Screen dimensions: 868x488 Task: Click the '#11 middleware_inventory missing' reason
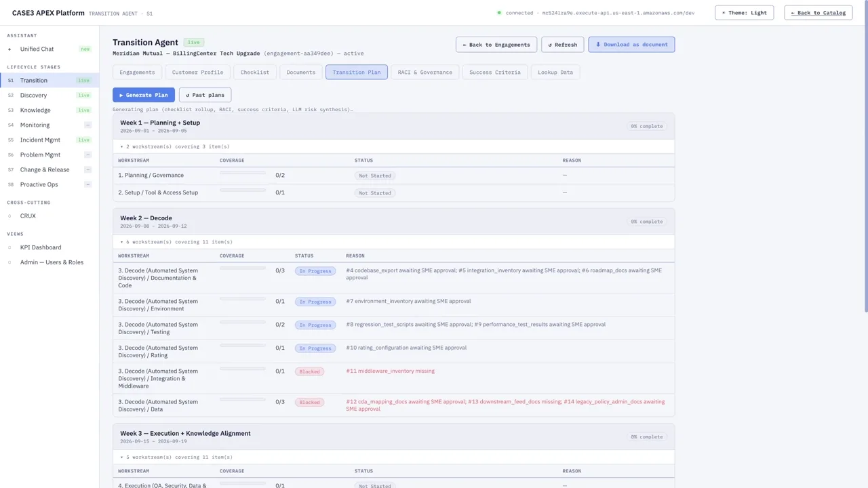tap(390, 371)
